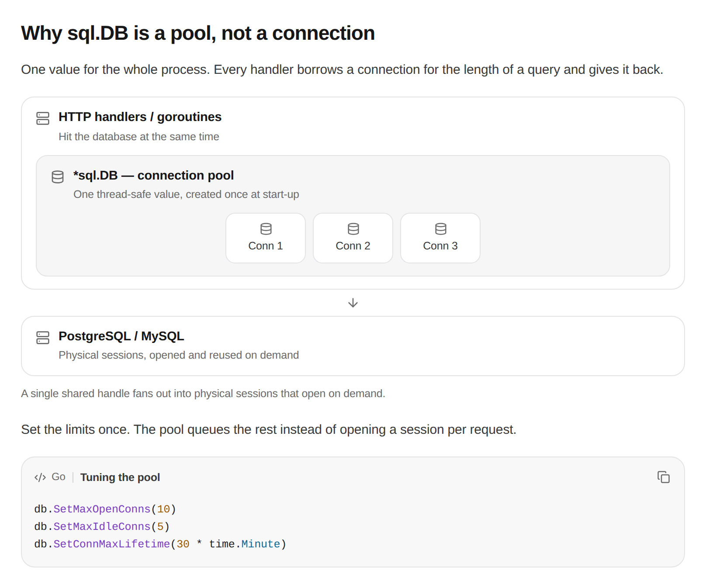Viewport: 706px width, 588px height.
Task: Click the paragraph starting "Set the limits once"
Action: click(269, 429)
